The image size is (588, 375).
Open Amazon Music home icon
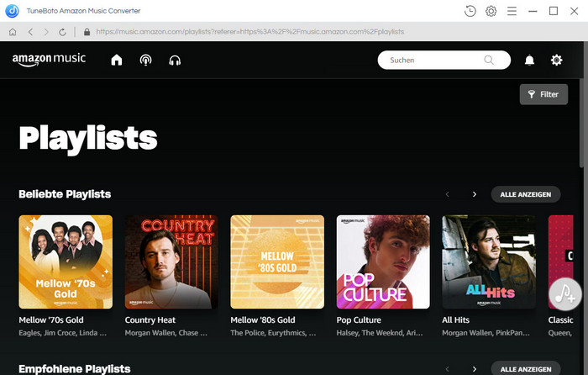pyautogui.click(x=117, y=60)
